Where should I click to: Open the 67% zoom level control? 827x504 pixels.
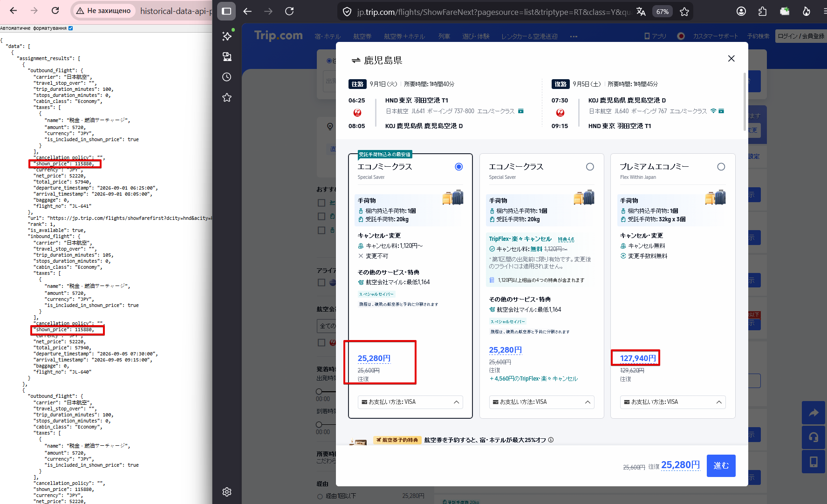[x=662, y=12]
